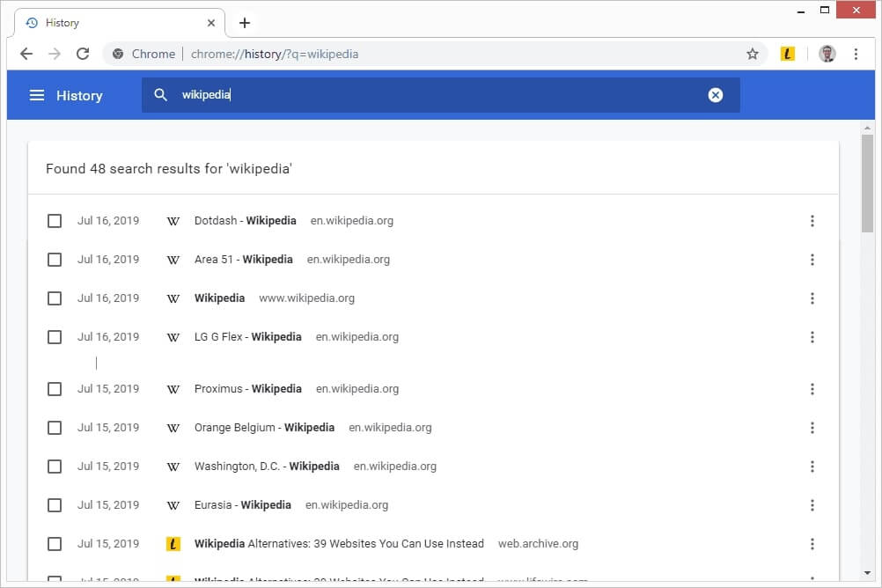Click the Wikipedia favicon beside LG G Flex
The image size is (882, 588).
[173, 337]
